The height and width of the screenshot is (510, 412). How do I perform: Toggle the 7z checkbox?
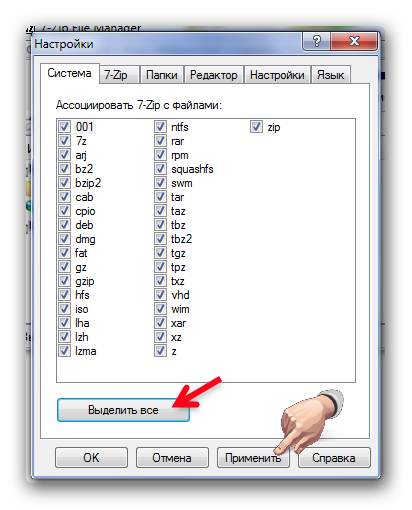[x=64, y=141]
